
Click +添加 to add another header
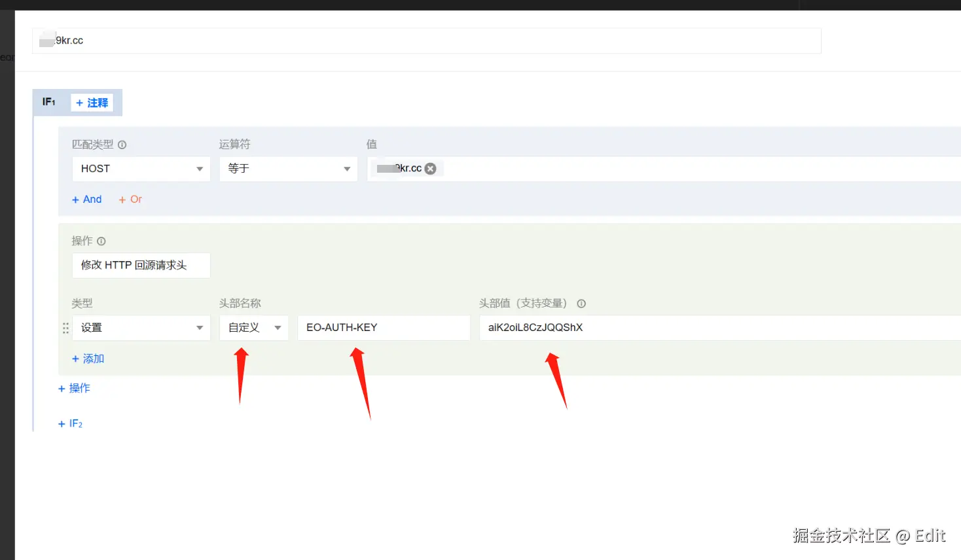tap(87, 358)
